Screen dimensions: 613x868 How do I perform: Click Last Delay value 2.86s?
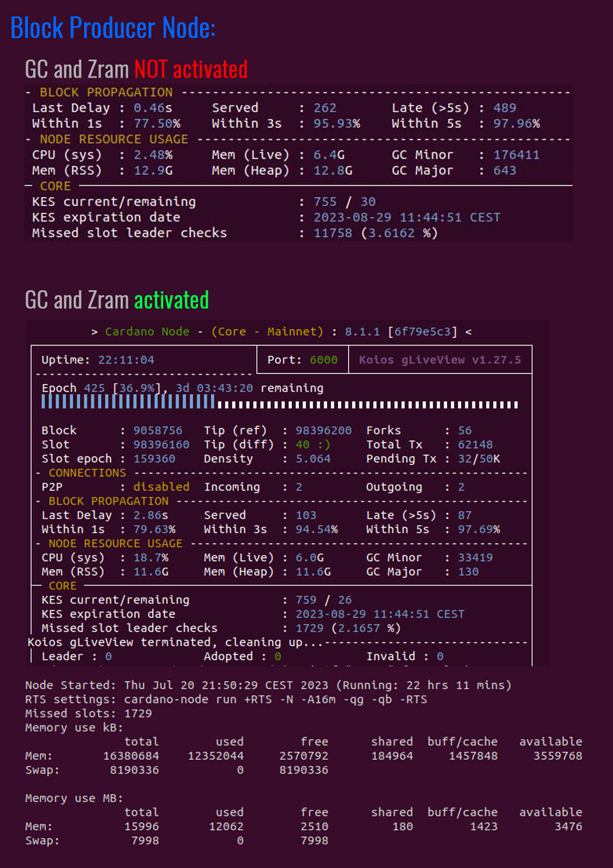pos(151,515)
